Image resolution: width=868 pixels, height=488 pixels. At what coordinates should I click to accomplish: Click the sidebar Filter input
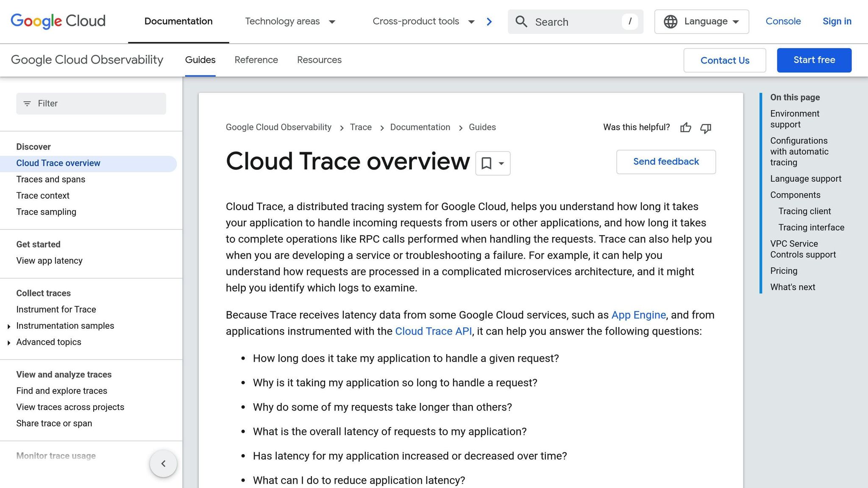tap(91, 104)
